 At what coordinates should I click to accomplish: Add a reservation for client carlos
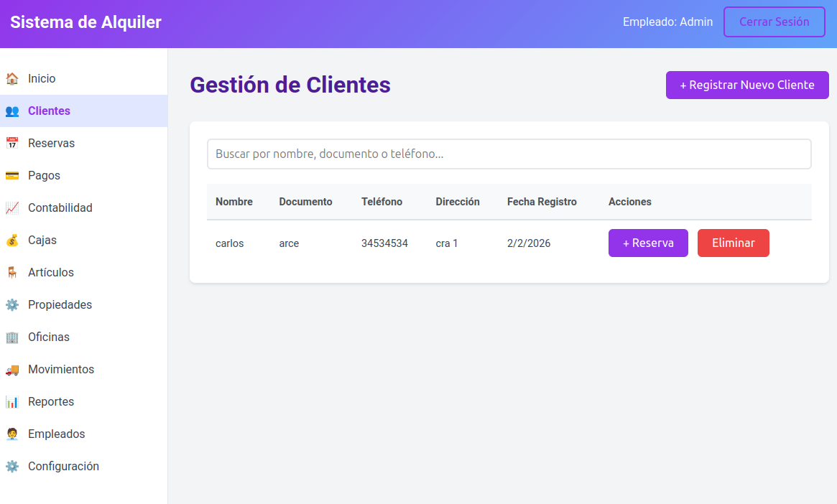tap(648, 243)
